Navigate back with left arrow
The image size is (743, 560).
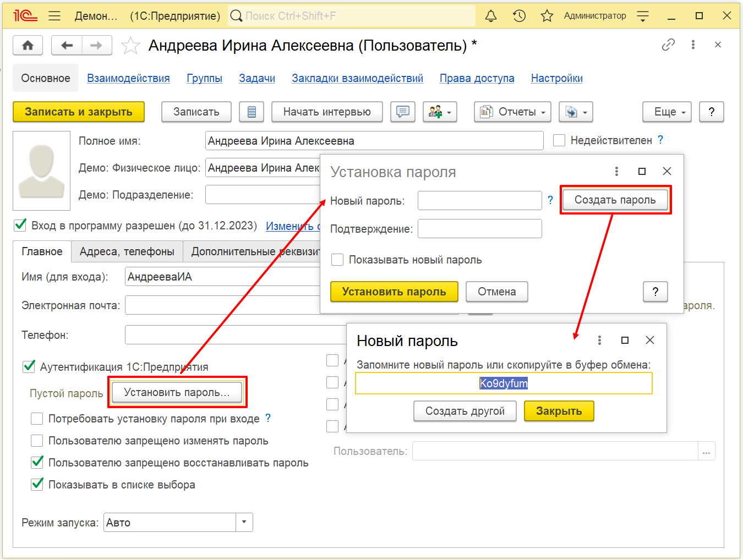[x=67, y=45]
